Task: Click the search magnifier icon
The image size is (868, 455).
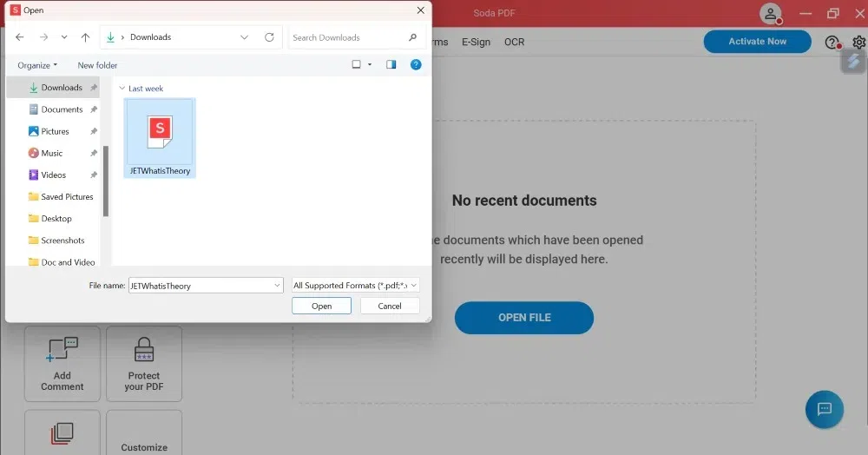Action: click(x=412, y=37)
